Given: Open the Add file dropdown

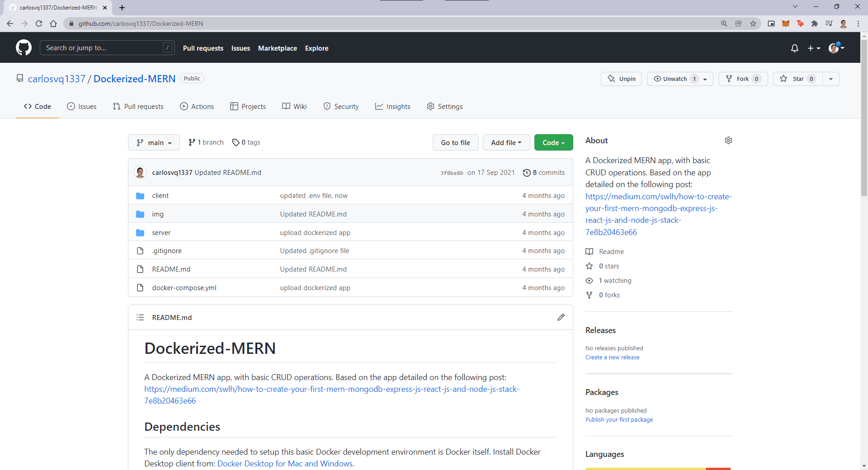Looking at the screenshot, I should [x=506, y=142].
